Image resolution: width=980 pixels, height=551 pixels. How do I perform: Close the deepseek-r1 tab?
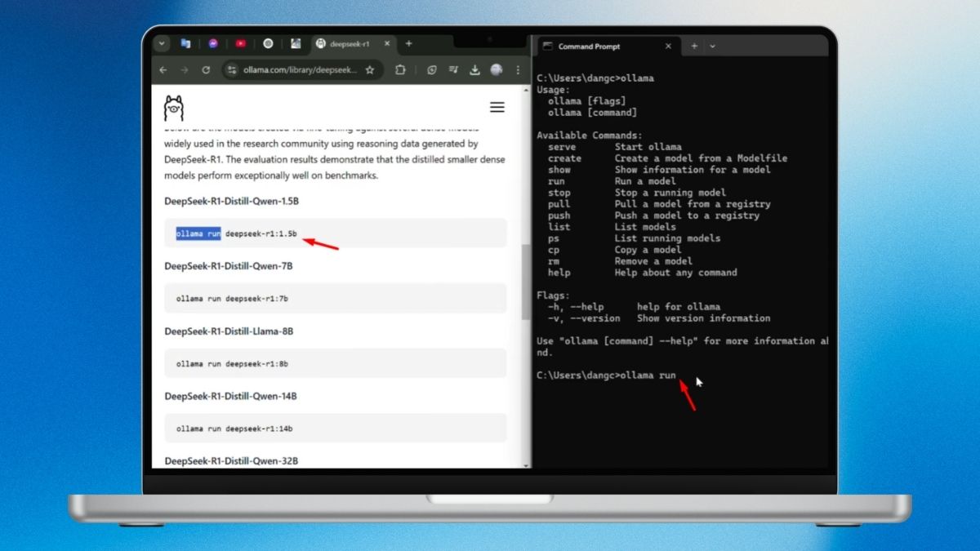click(x=385, y=44)
